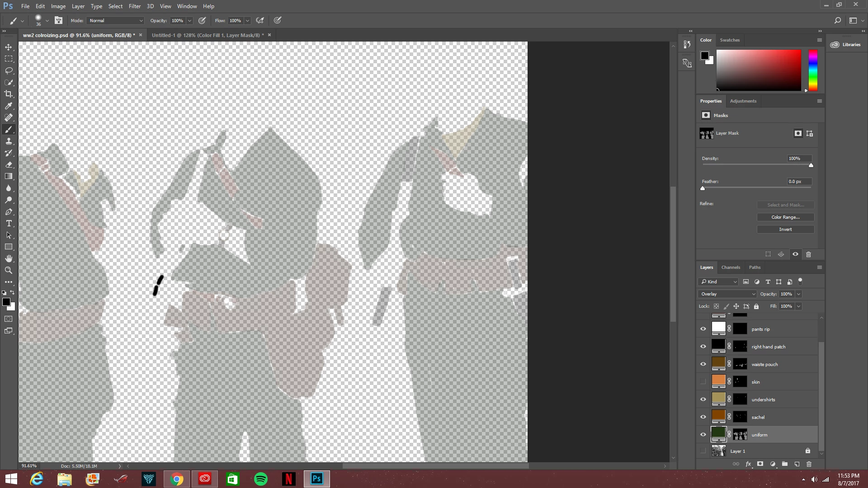Open the brush Mode dropdown
The image size is (868, 488).
pos(116,20)
